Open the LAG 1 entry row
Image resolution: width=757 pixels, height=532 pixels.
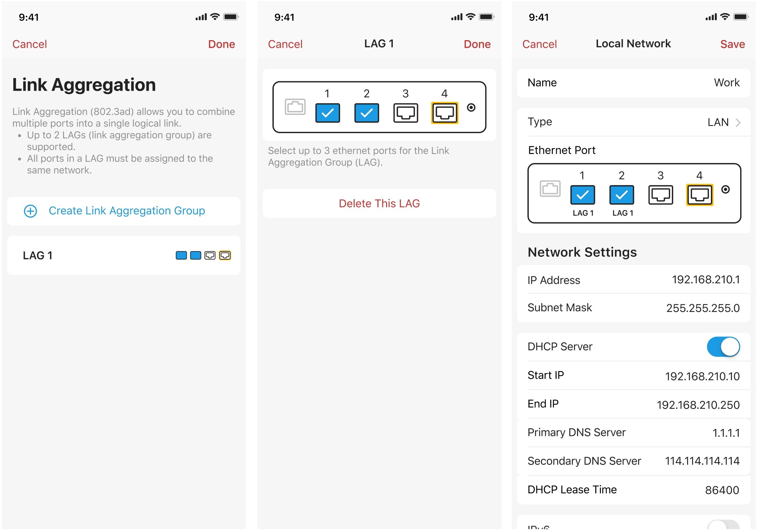[x=124, y=255]
